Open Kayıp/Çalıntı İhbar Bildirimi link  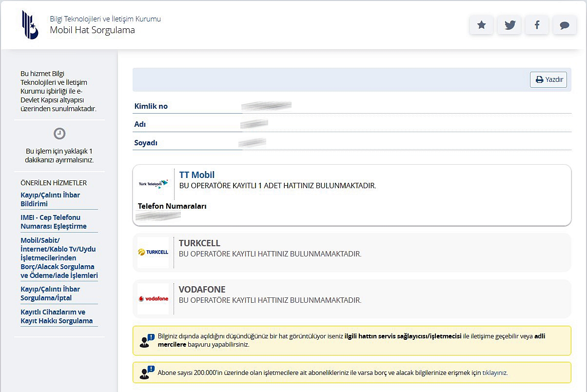click(x=50, y=199)
